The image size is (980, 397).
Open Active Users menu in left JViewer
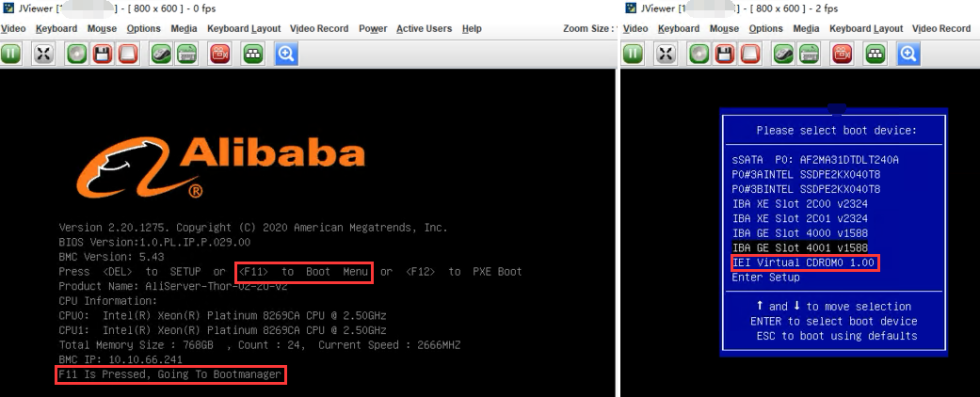pos(425,29)
